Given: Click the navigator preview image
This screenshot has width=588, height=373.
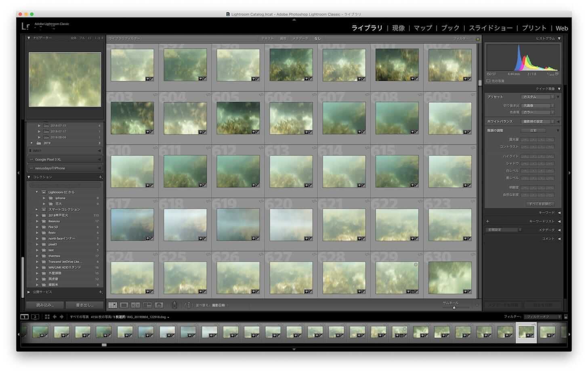Looking at the screenshot, I should 65,80.
